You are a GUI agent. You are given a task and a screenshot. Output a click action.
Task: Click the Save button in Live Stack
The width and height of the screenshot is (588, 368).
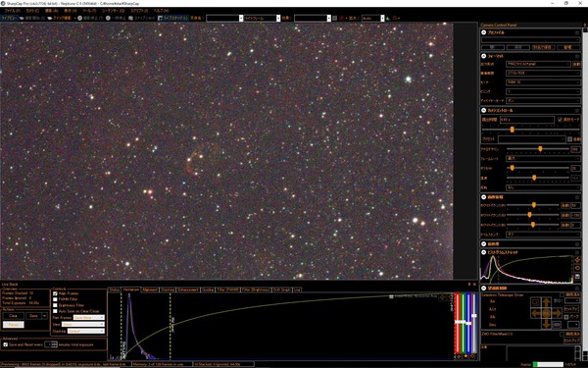click(33, 316)
